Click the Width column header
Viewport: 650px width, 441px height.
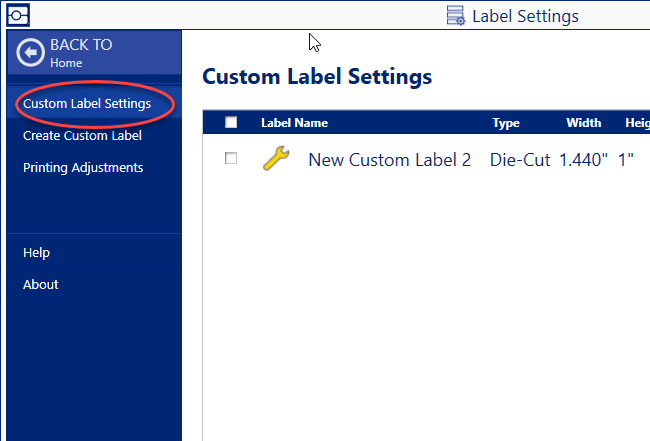(583, 123)
